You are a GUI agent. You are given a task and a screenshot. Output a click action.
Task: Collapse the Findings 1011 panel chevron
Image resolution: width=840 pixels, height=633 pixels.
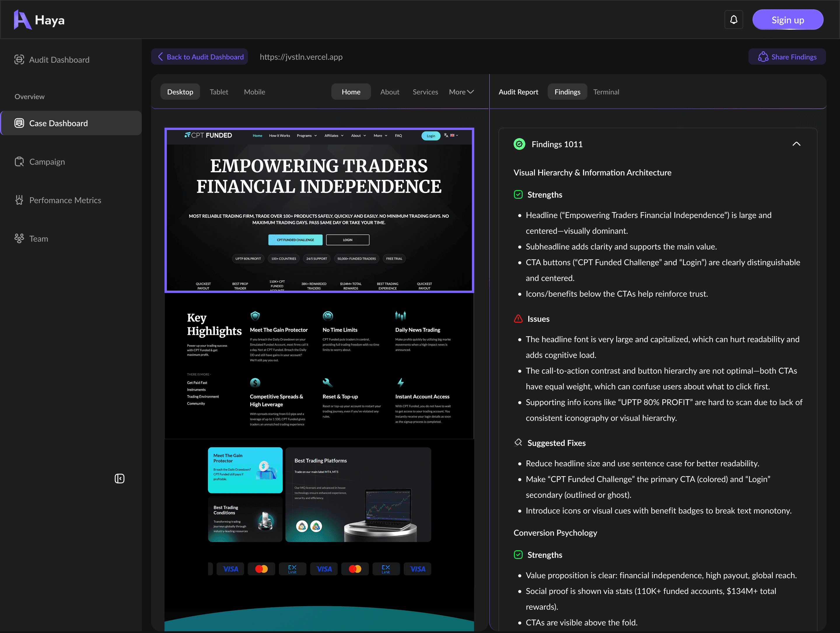click(x=796, y=144)
